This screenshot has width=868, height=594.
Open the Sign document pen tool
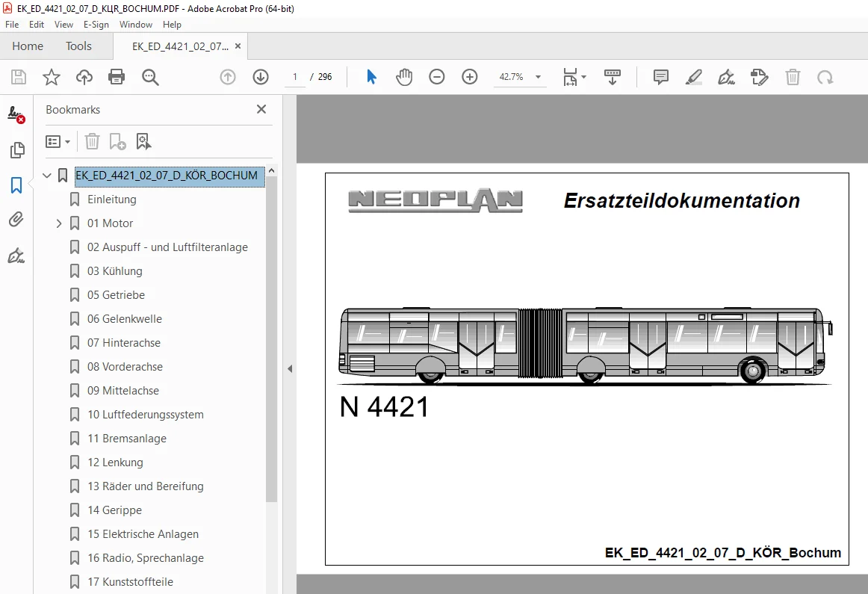coord(726,77)
